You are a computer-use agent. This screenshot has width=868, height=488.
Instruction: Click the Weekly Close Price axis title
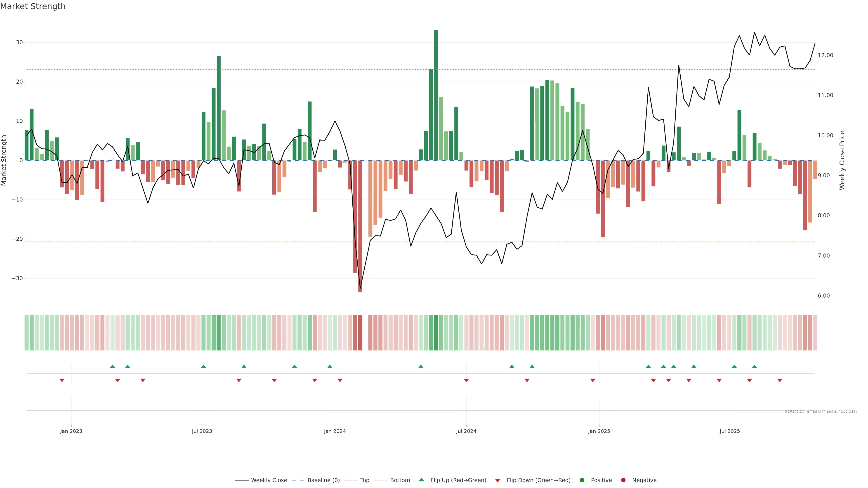click(842, 160)
